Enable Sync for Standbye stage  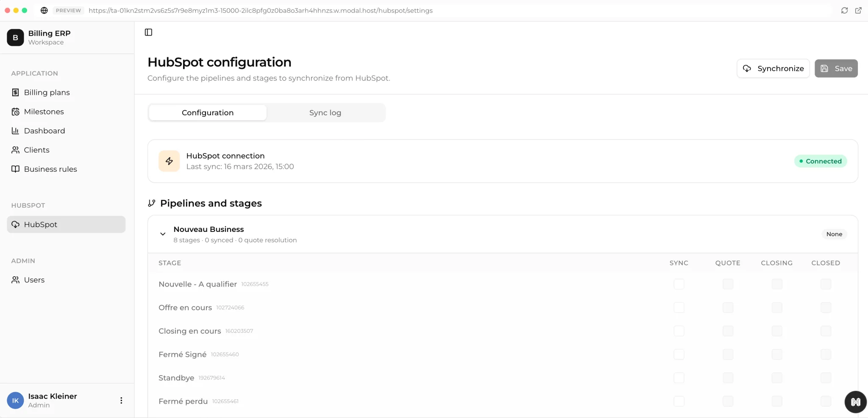[x=679, y=378]
